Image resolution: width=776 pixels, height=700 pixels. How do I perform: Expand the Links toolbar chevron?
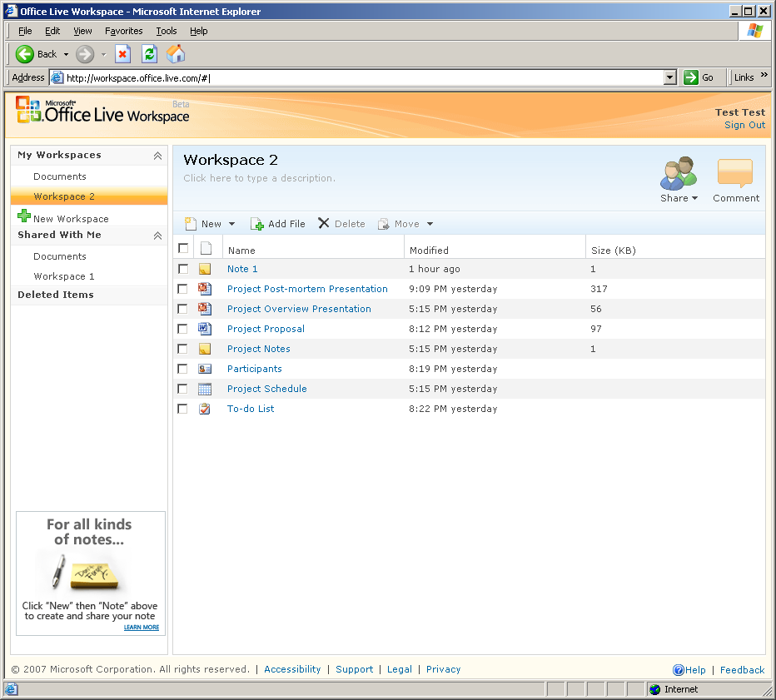764,75
